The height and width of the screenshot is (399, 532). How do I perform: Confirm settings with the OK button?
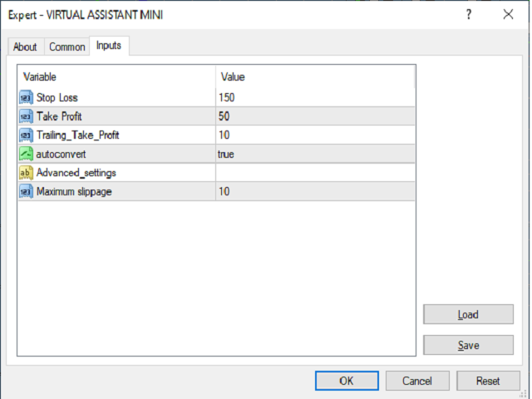coord(347,381)
